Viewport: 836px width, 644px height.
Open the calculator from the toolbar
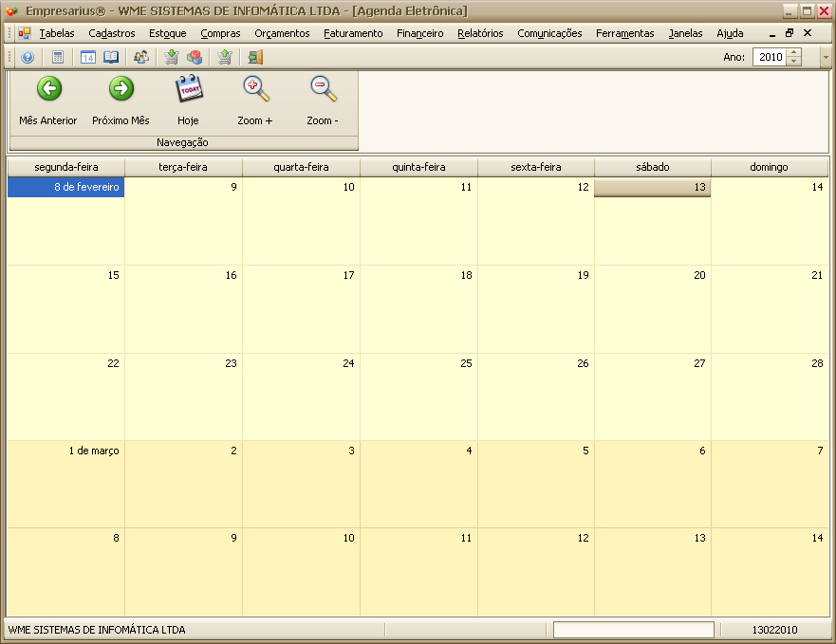click(x=58, y=57)
